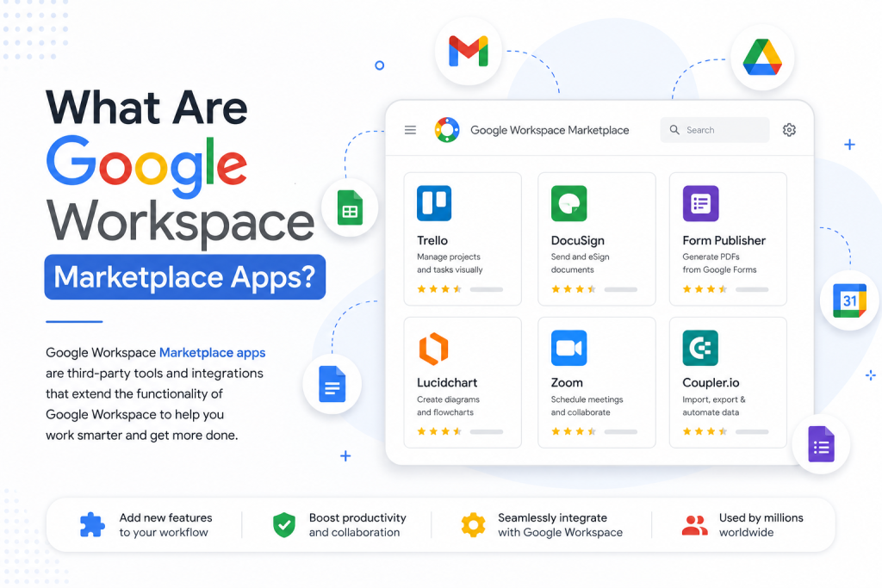Click the Google Workspace Marketplace logo

point(447,130)
